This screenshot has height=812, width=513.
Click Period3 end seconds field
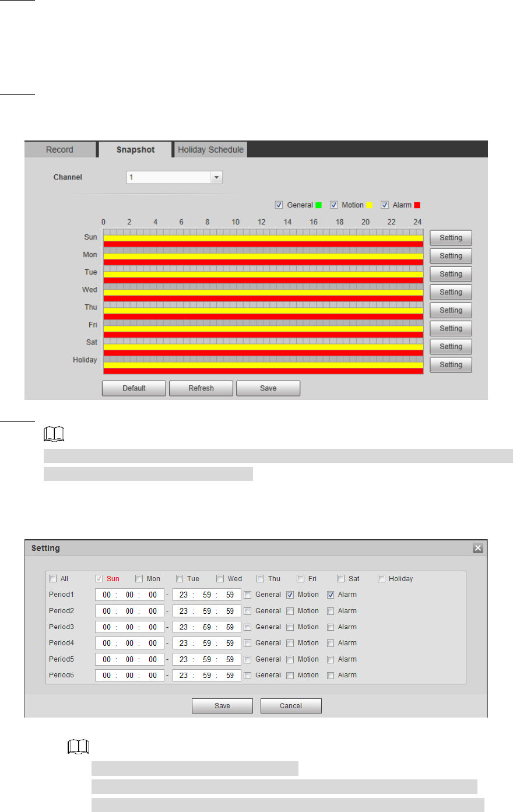230,627
